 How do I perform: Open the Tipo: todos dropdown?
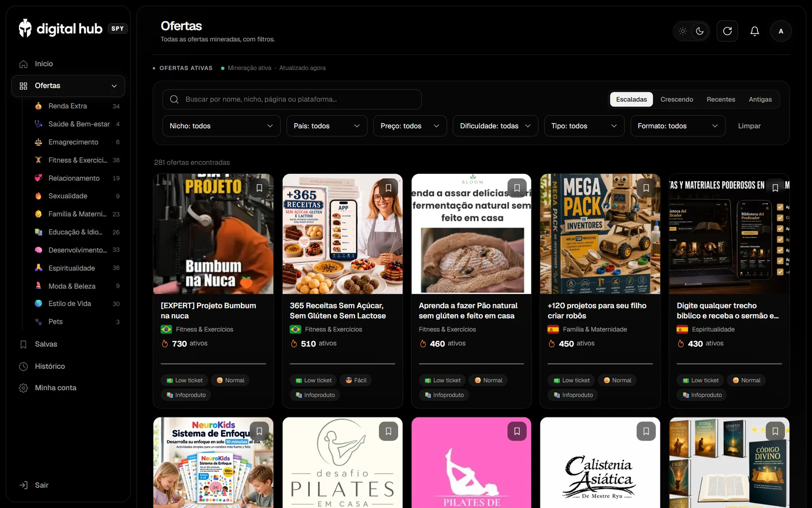(584, 126)
